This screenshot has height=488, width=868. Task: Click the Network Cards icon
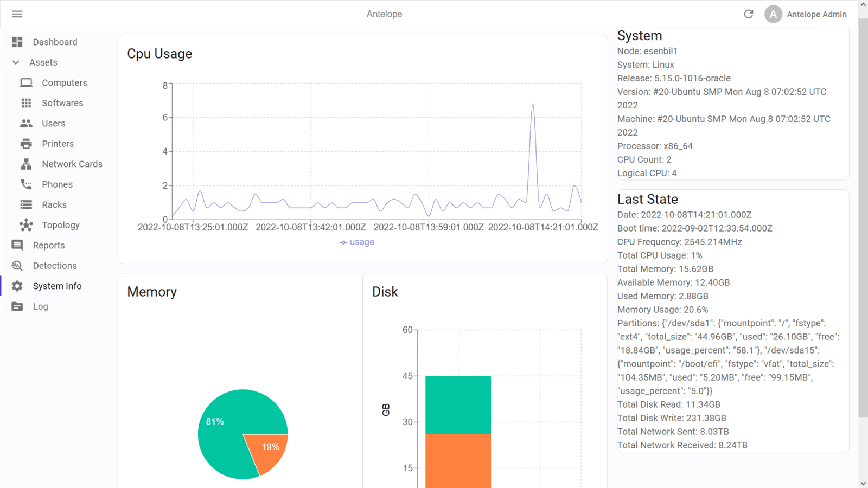[x=26, y=164]
